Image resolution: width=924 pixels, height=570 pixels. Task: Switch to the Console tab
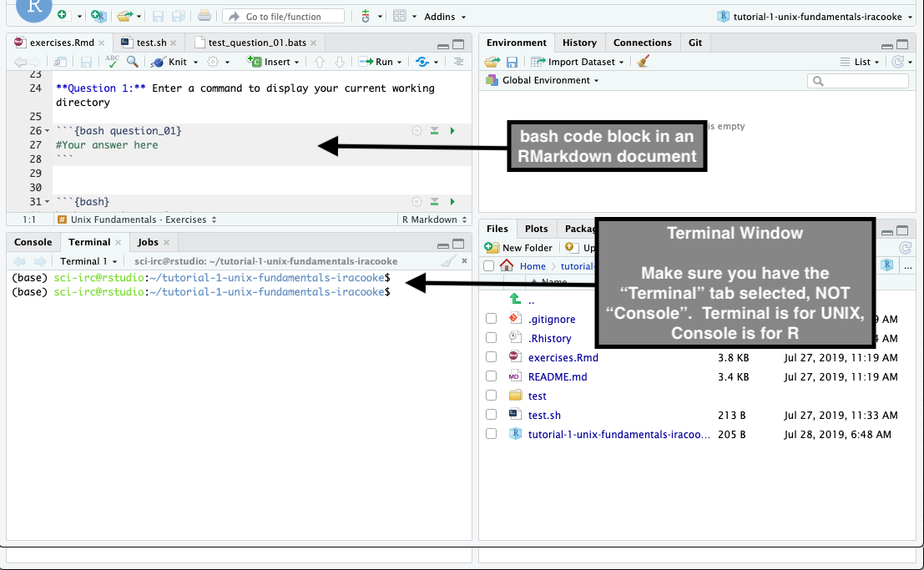click(33, 242)
